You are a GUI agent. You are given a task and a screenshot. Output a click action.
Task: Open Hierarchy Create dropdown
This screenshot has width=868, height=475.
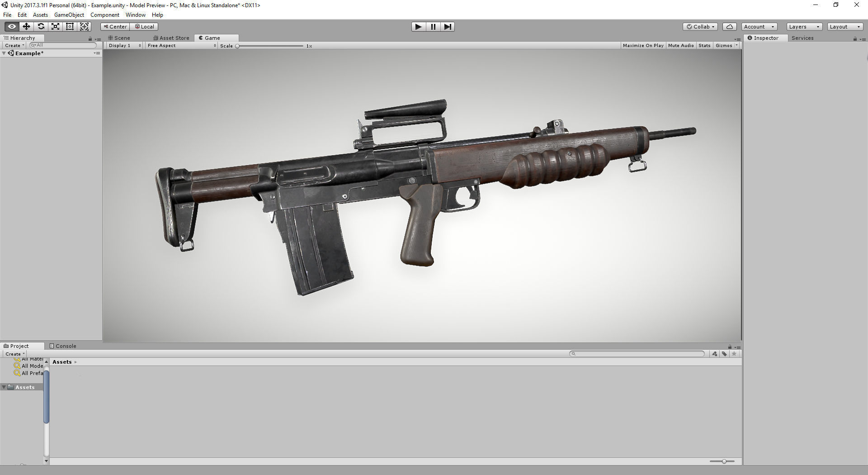(14, 46)
